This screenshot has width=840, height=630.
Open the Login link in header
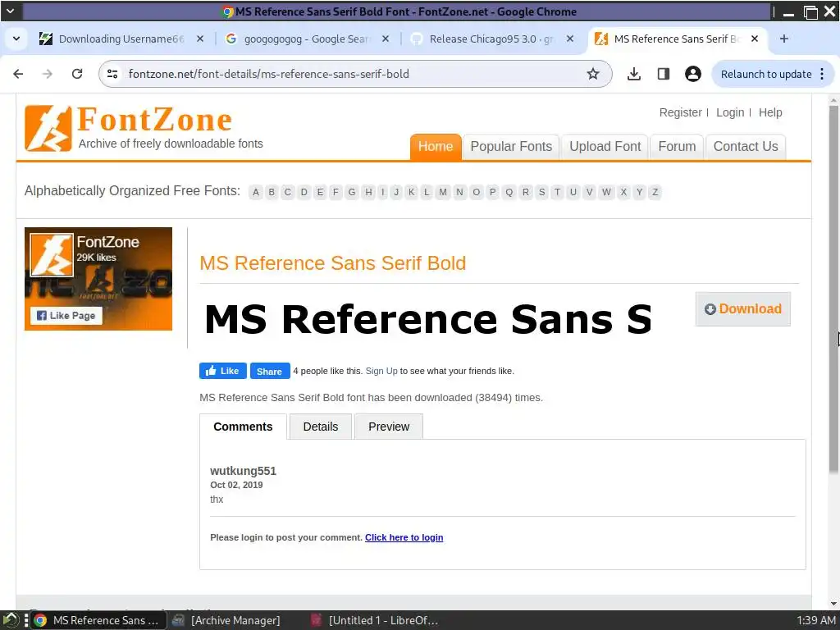[729, 112]
